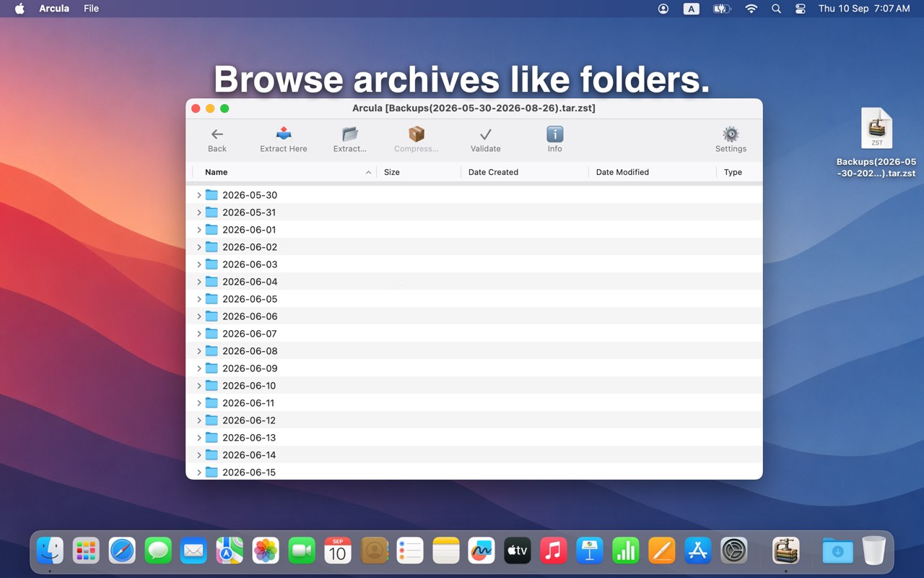
Task: Select the 2026-06-14 folder row
Action: click(x=474, y=455)
